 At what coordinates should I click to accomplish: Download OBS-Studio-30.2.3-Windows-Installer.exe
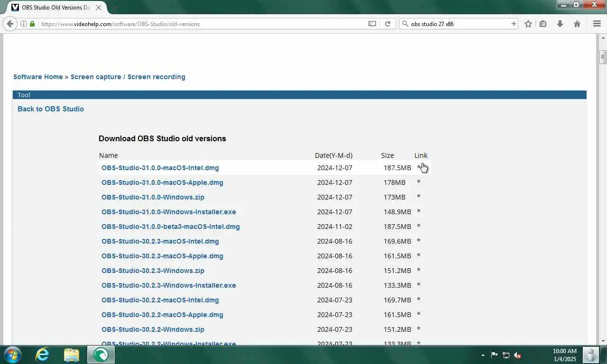(x=168, y=285)
